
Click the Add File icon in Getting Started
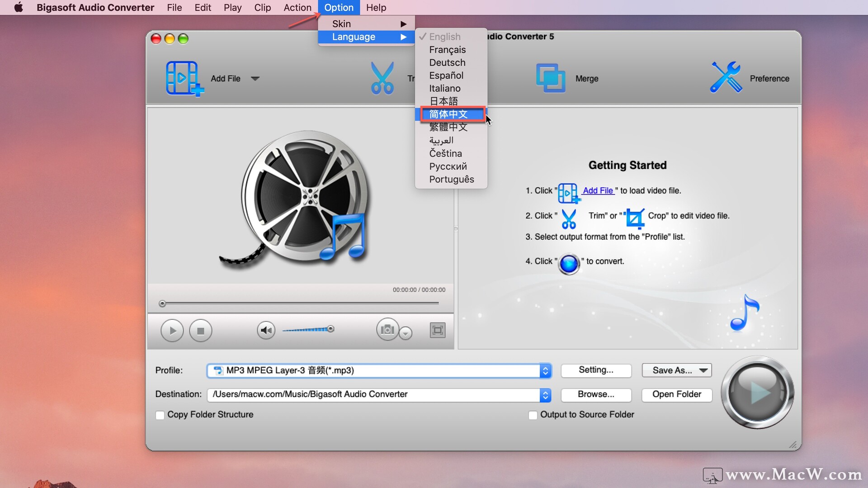568,193
